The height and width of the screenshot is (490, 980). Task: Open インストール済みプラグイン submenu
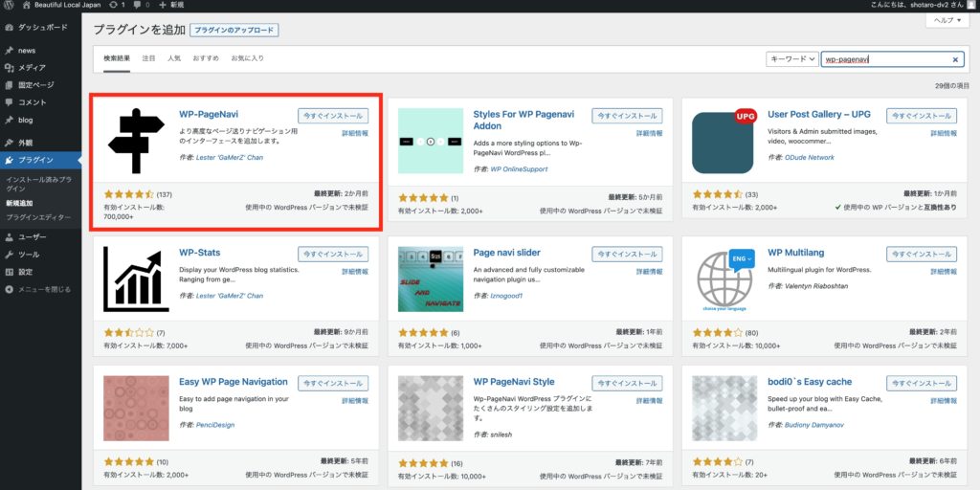(x=38, y=184)
